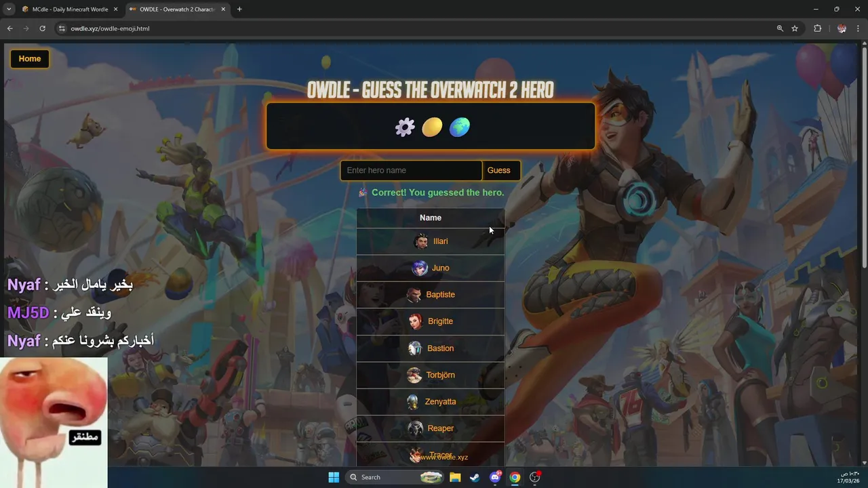Select the Illari name text

(441, 241)
